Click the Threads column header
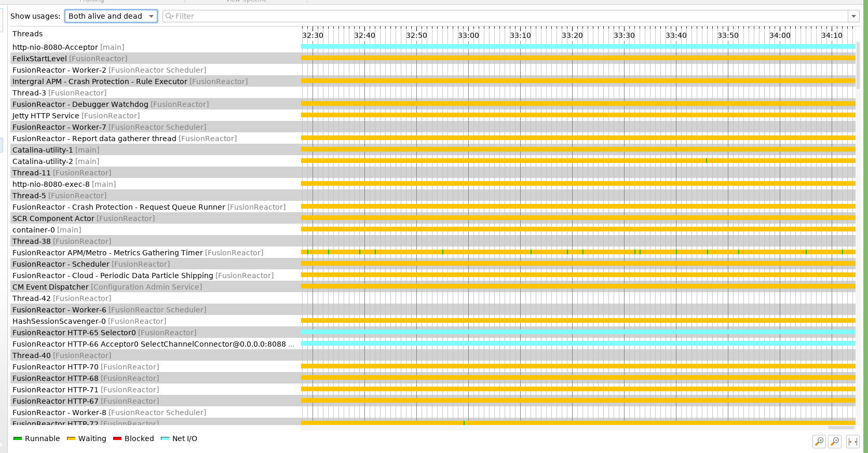868x453 pixels. coord(28,34)
